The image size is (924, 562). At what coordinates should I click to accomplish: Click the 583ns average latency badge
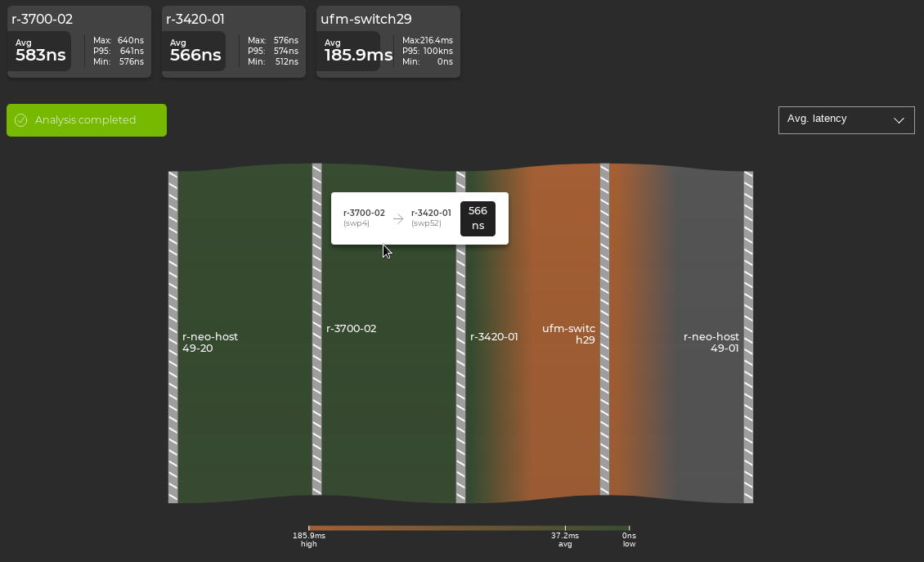click(39, 52)
